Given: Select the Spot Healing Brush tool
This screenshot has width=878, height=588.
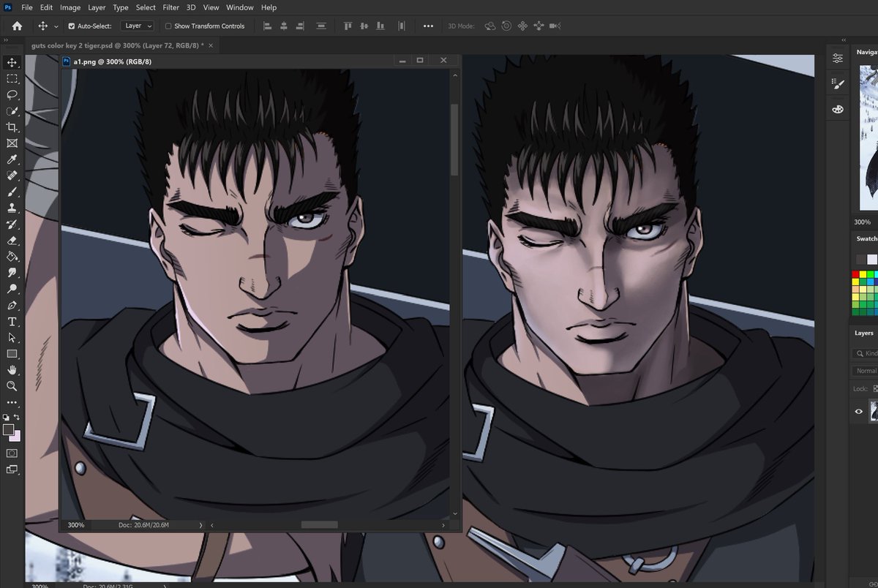Looking at the screenshot, I should (x=12, y=176).
